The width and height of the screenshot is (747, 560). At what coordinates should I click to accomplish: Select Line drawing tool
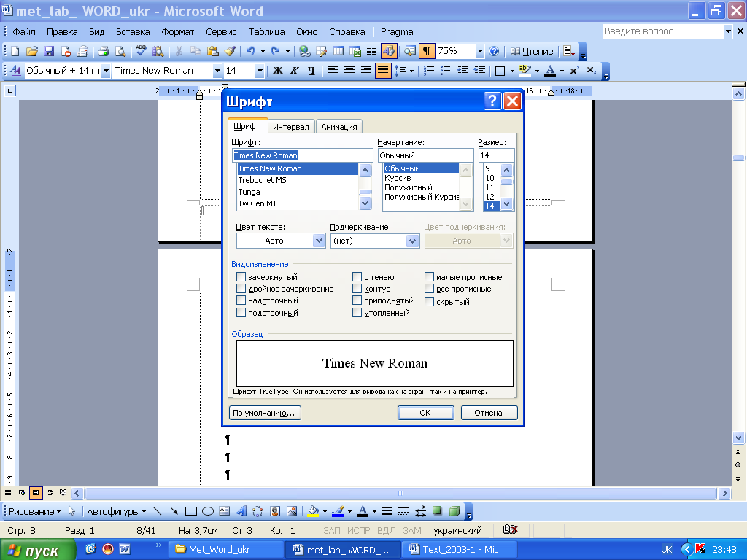tap(158, 511)
